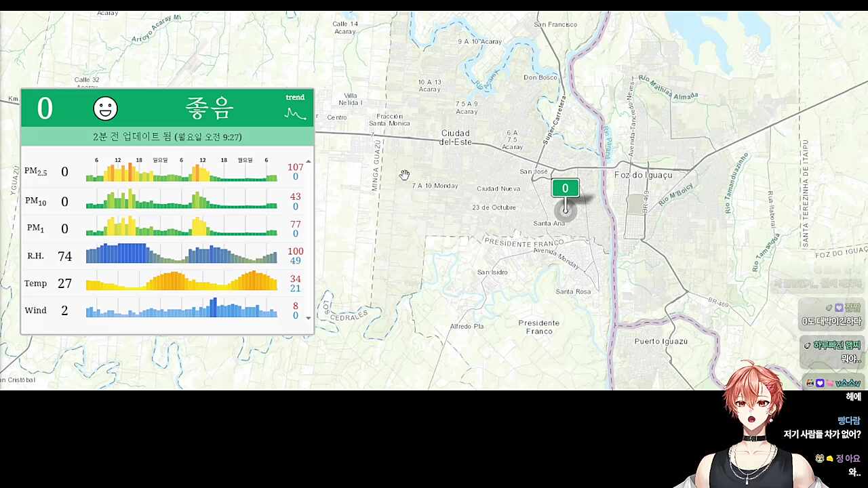This screenshot has height=488, width=868.
Task: Select the PM1 pollutant row label
Action: [x=35, y=228]
